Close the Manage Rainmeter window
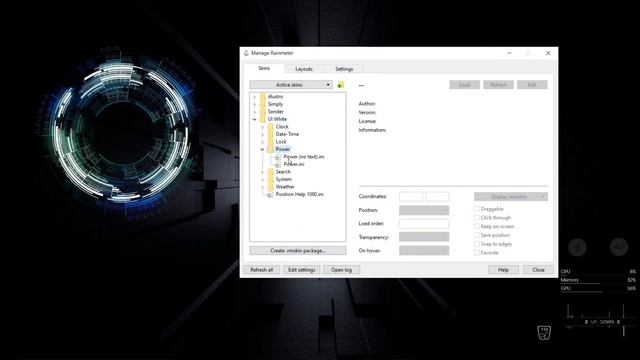Viewport: 640px width, 360px height. 548,53
